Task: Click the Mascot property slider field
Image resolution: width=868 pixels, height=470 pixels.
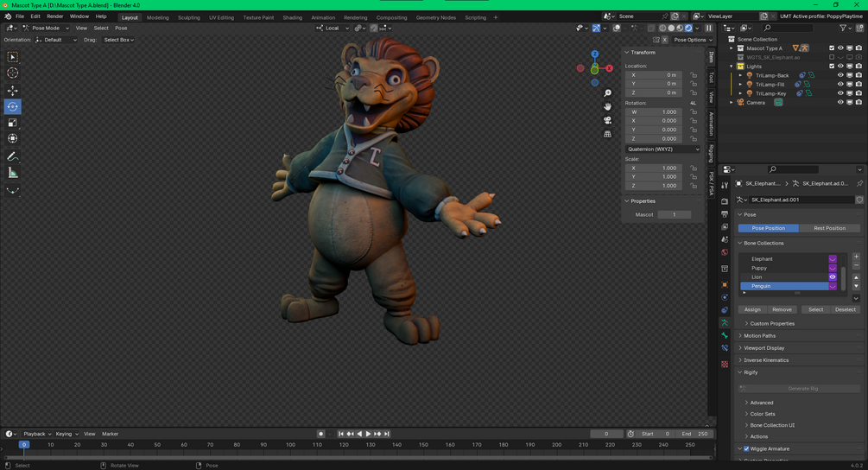Action: point(675,214)
